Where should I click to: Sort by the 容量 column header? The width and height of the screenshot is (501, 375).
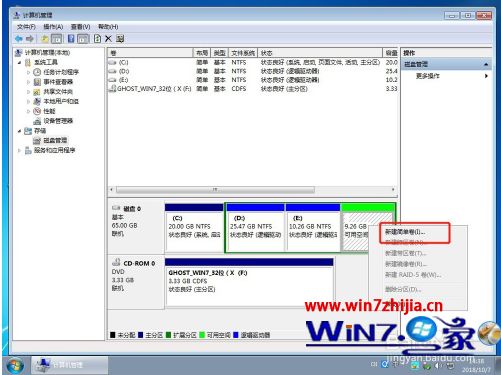click(x=390, y=53)
